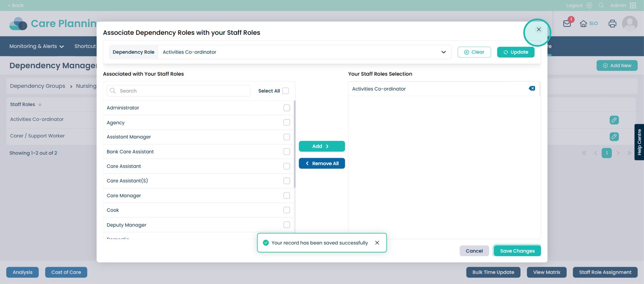Remove Activities Co-ordinator from selection list

coord(532,89)
